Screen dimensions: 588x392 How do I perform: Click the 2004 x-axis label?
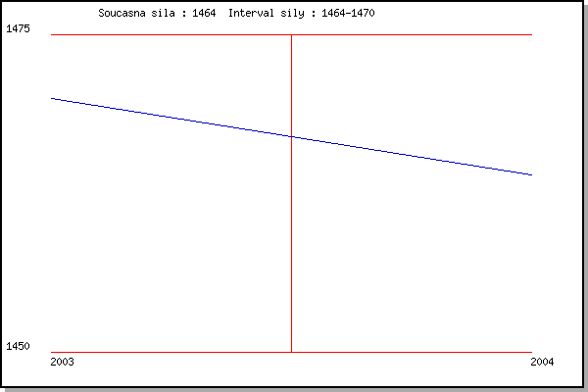point(542,362)
